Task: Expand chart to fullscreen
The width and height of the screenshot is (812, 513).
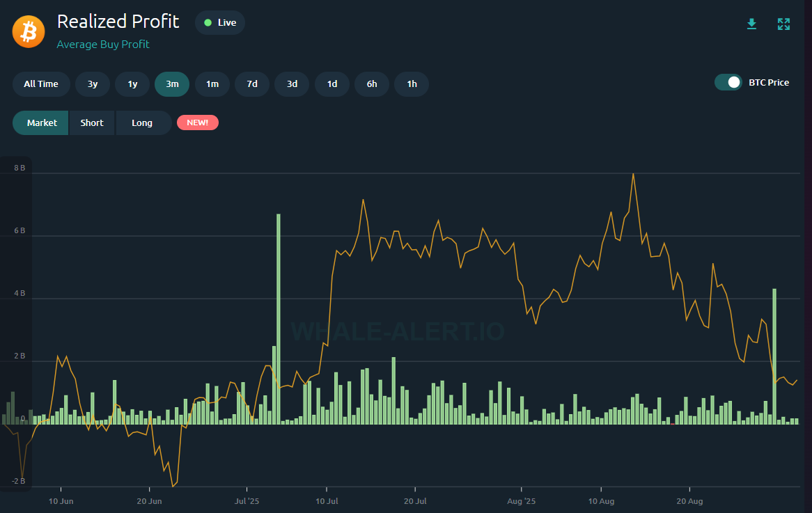Action: pyautogui.click(x=783, y=24)
